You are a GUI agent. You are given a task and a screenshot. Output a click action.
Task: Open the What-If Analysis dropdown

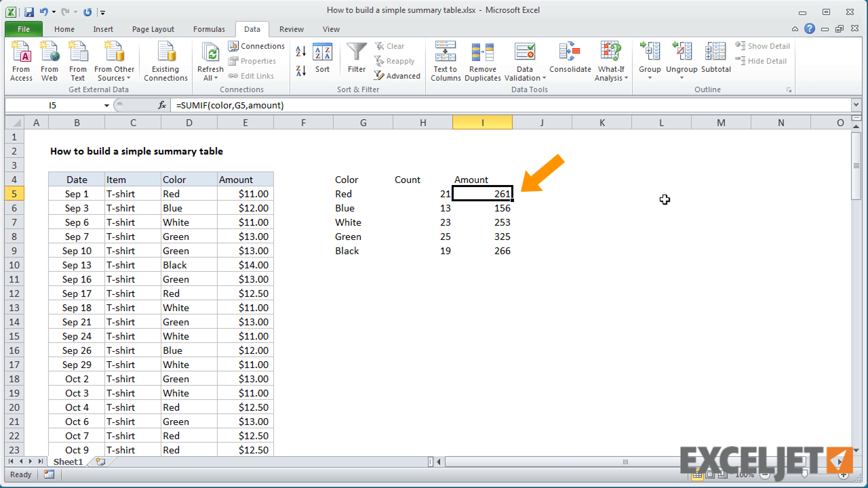pos(610,60)
